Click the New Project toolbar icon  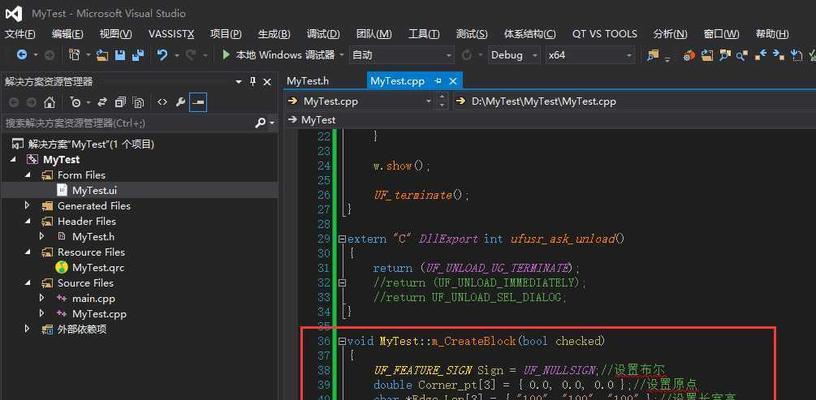click(74, 55)
